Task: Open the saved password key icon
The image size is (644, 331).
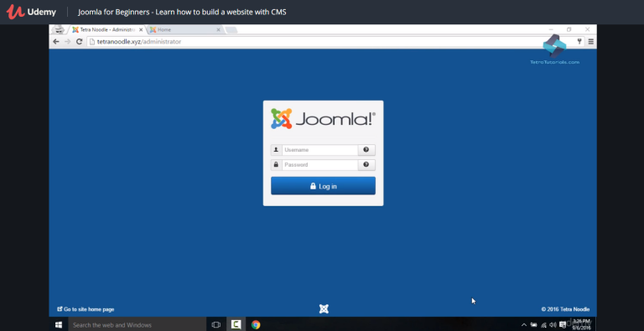Action: (579, 41)
